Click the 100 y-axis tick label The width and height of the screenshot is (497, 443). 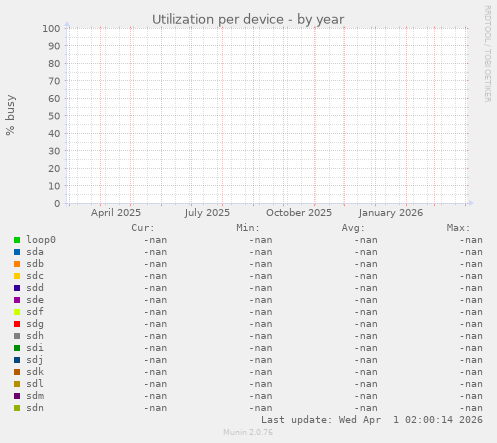51,29
